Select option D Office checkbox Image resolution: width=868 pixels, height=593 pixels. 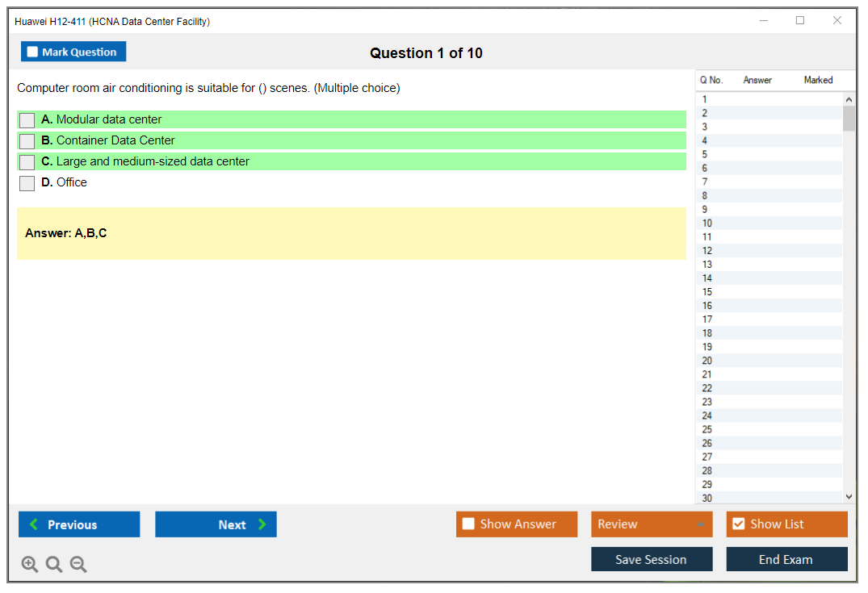(27, 183)
